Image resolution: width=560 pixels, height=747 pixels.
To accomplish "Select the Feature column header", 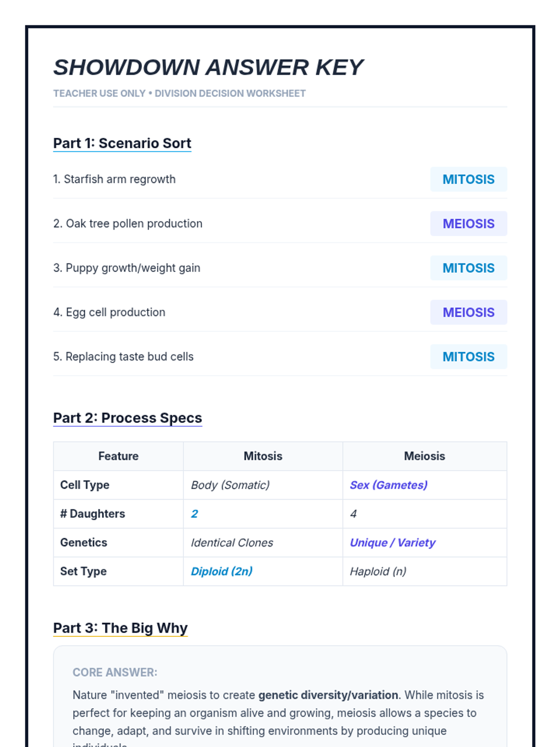I will tap(119, 456).
